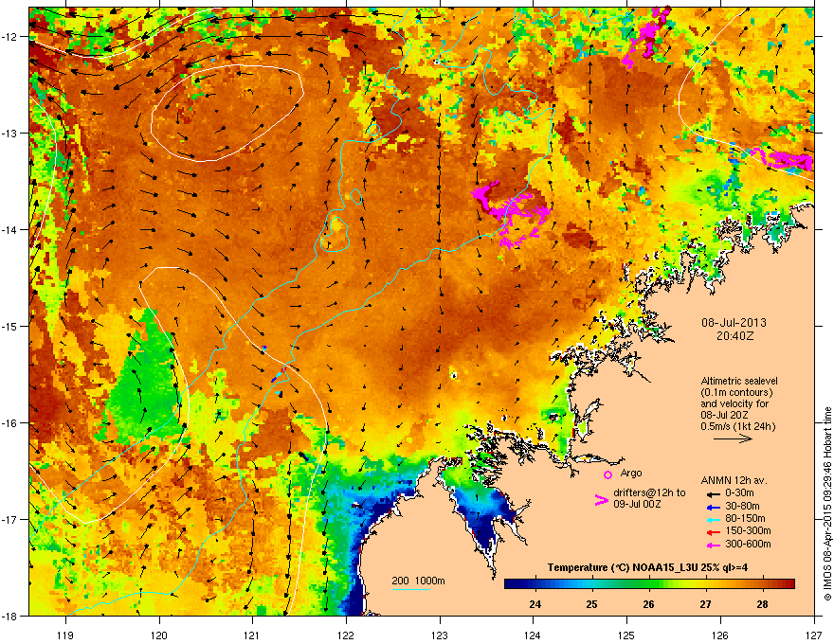The width and height of the screenshot is (834, 644).
Task: Click the magenta Argo circle legend marker
Action: click(x=607, y=474)
